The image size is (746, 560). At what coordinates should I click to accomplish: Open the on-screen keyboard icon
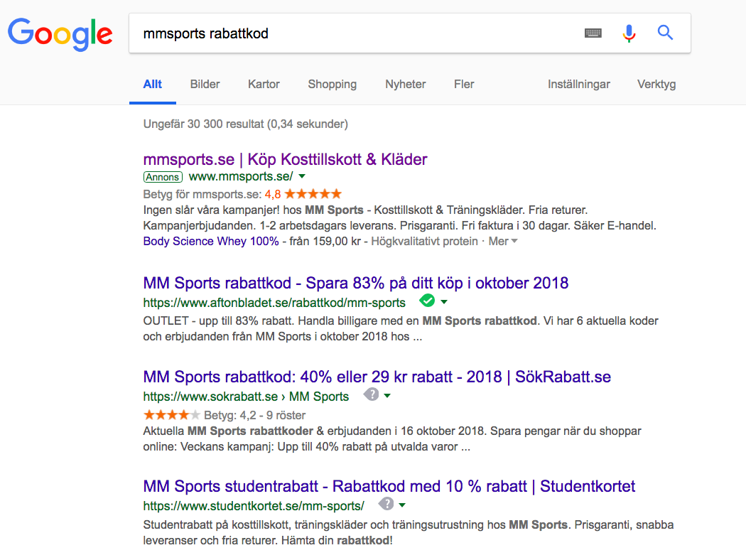(x=593, y=33)
